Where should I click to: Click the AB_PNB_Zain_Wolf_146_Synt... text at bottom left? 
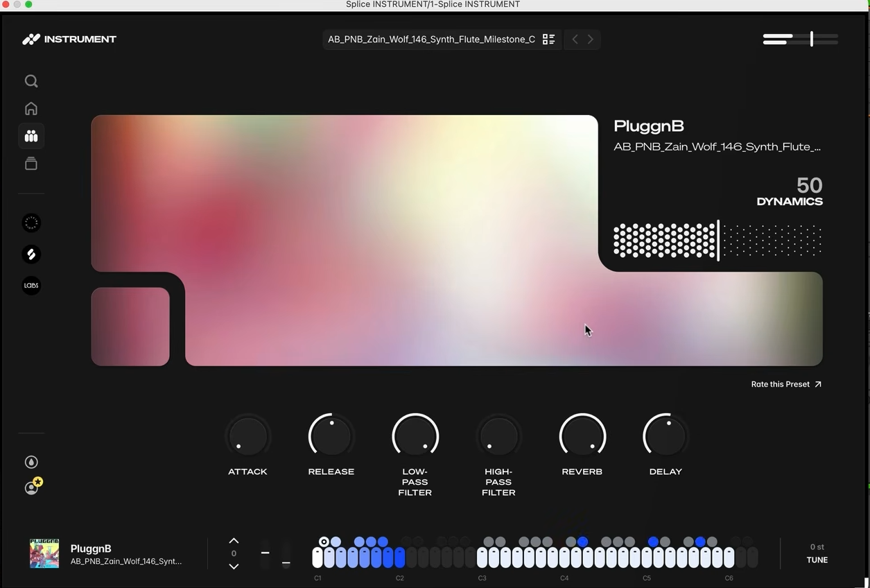(126, 561)
